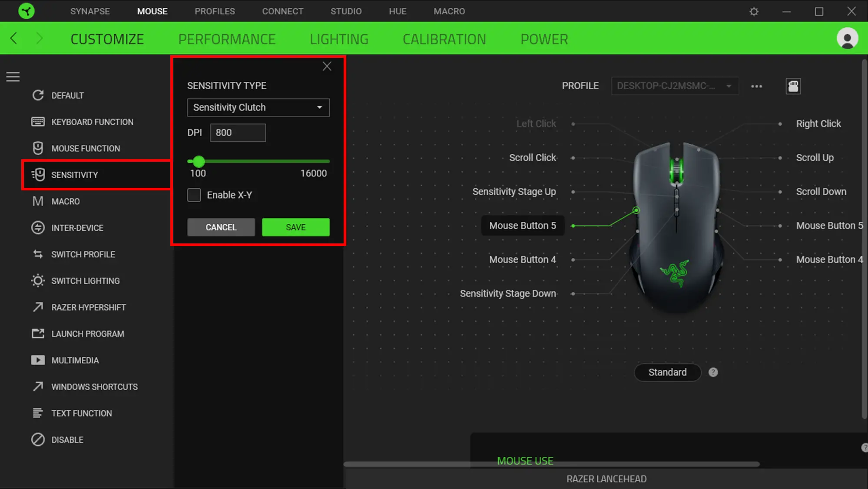Click the Razer Synapse logo
This screenshot has height=489, width=868.
click(26, 11)
